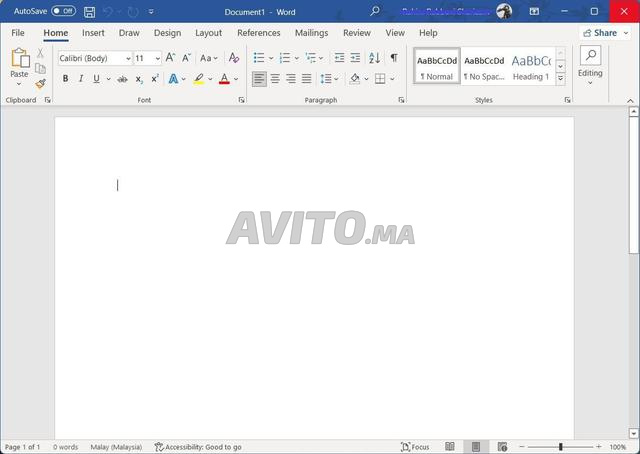This screenshot has height=454, width=640.
Task: Switch to Web Layout view
Action: tap(502, 447)
